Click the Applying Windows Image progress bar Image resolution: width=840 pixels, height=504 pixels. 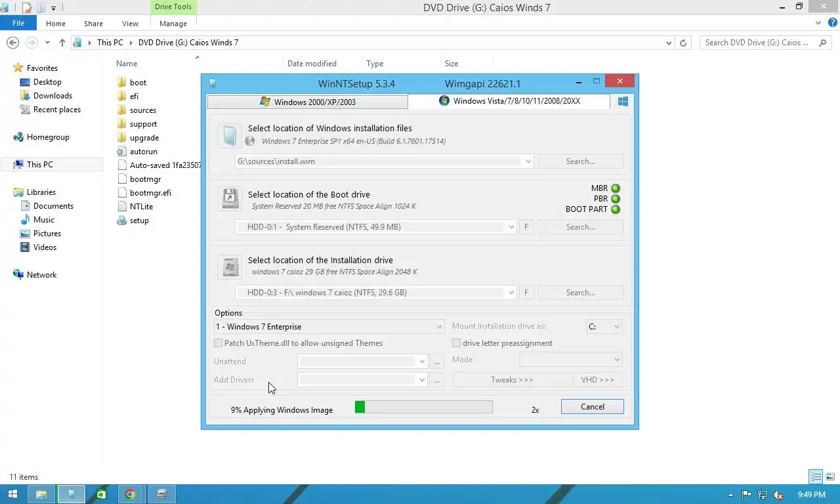tap(423, 407)
